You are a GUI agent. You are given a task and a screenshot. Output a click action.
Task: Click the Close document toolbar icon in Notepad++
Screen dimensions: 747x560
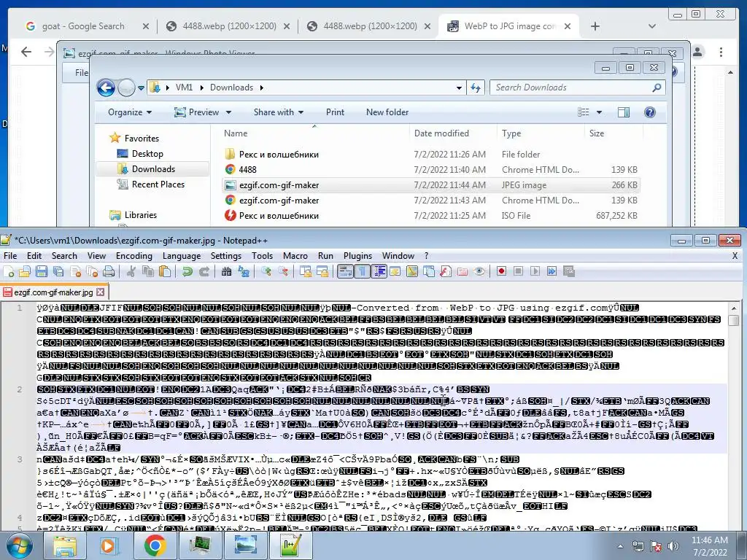point(75,271)
